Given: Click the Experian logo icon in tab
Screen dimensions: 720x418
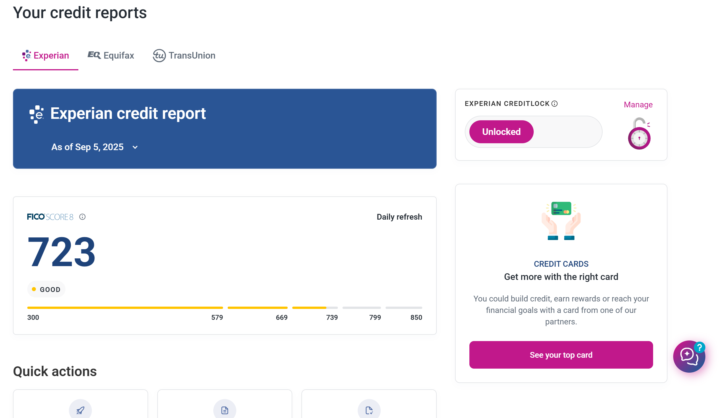Looking at the screenshot, I should (27, 56).
